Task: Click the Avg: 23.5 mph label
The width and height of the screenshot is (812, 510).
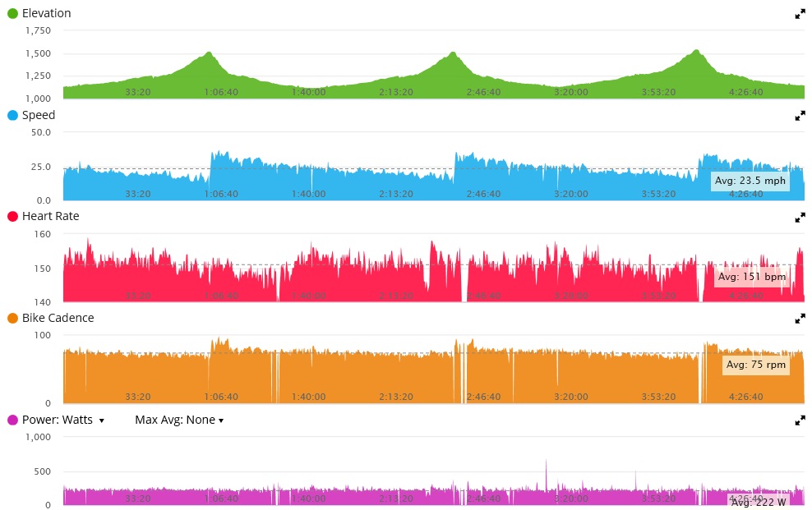Action: coord(750,181)
